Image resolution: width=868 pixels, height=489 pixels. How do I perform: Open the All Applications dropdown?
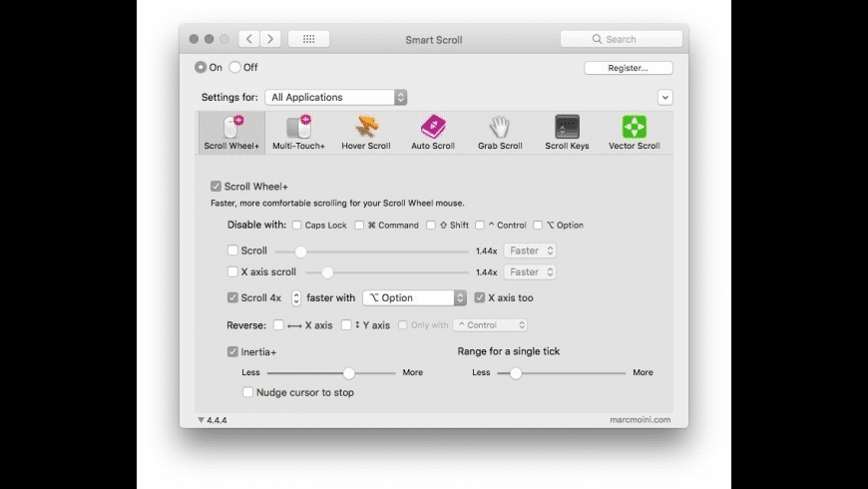coord(336,98)
